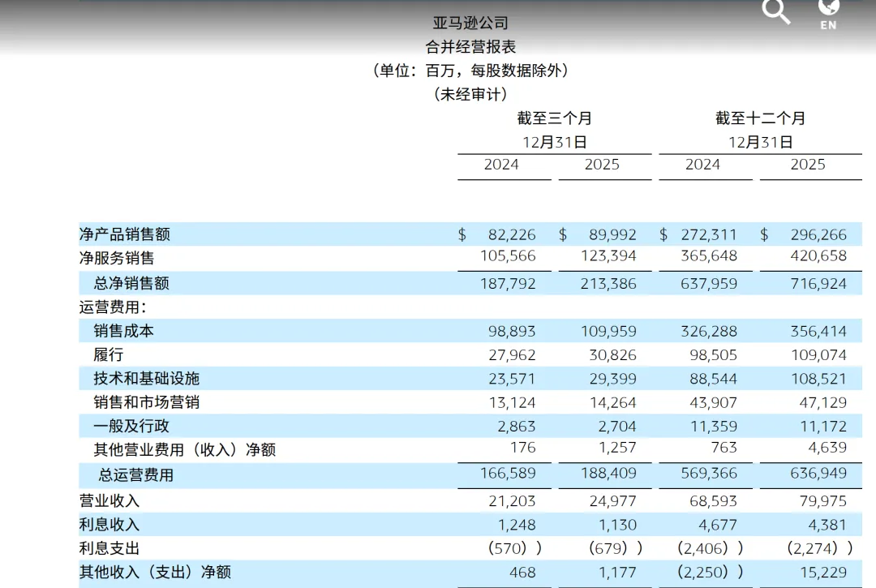Click the 截至十二个月 column header

pyautogui.click(x=759, y=118)
